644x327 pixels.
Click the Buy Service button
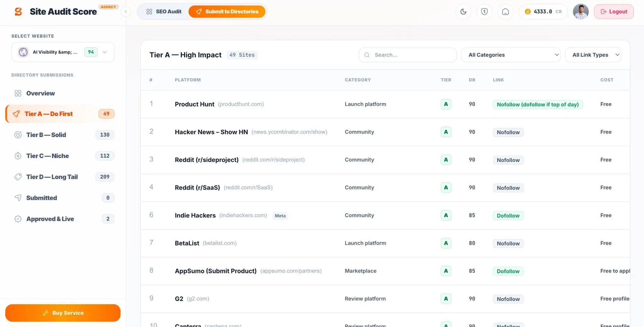click(x=63, y=313)
